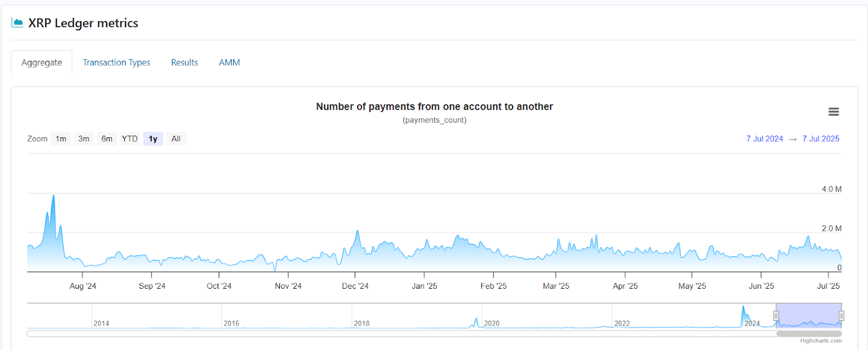Click the 2.0 M y-axis label
Viewport: 868px width, 350px height.
(832, 228)
